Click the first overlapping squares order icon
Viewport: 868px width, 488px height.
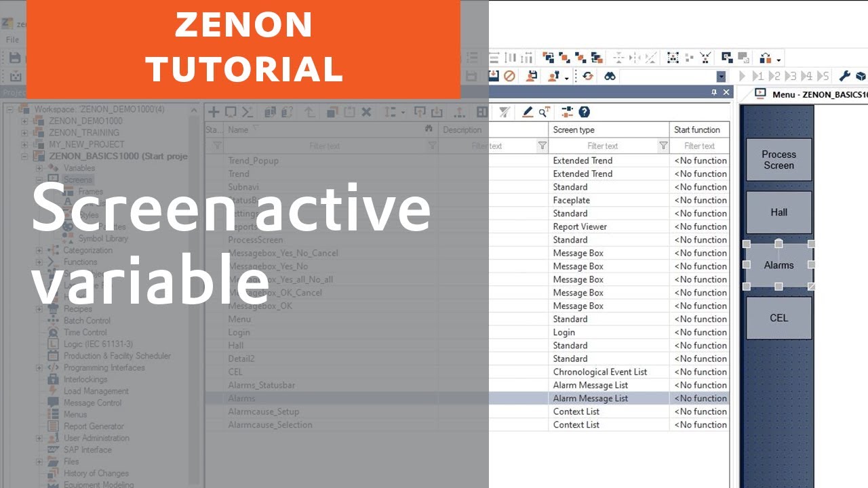click(x=549, y=58)
